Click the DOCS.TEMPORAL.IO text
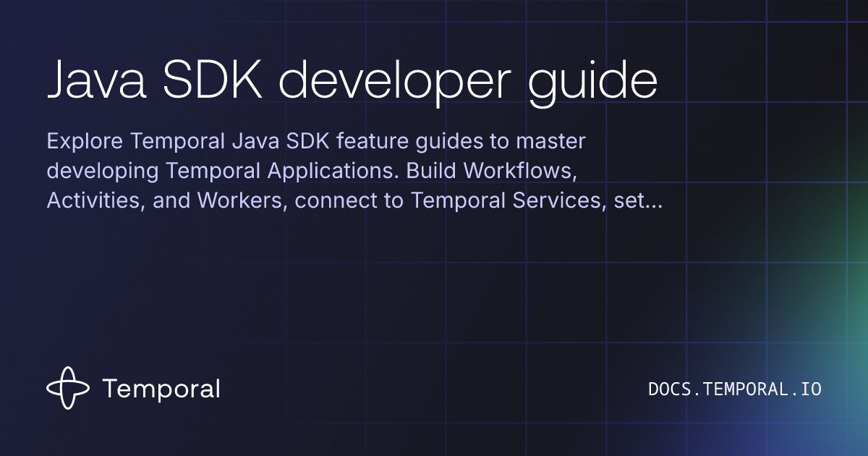Image resolution: width=868 pixels, height=456 pixels. (x=735, y=389)
